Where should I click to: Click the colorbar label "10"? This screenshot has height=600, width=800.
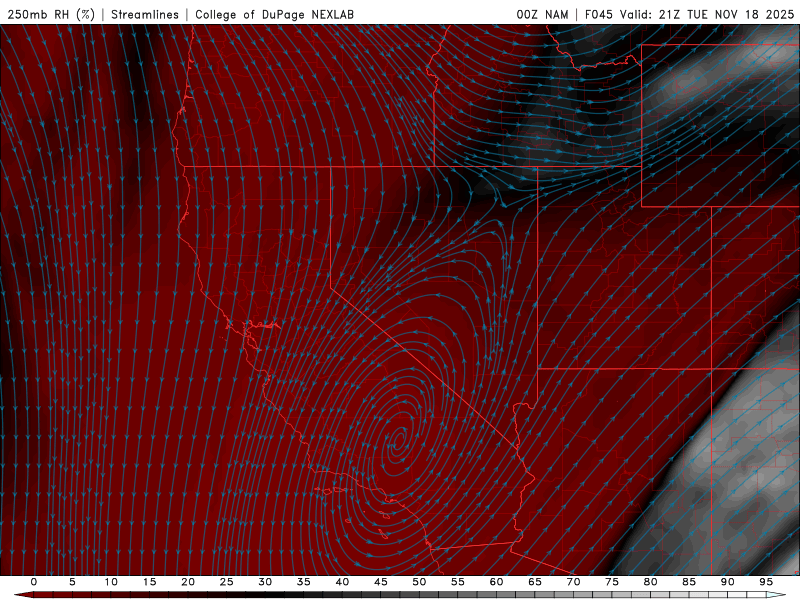point(111,582)
